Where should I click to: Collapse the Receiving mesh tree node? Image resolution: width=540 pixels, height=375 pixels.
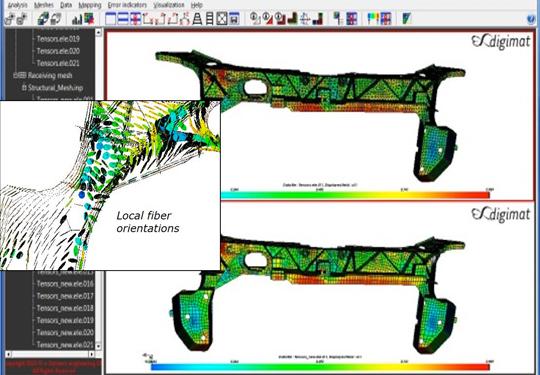15,75
